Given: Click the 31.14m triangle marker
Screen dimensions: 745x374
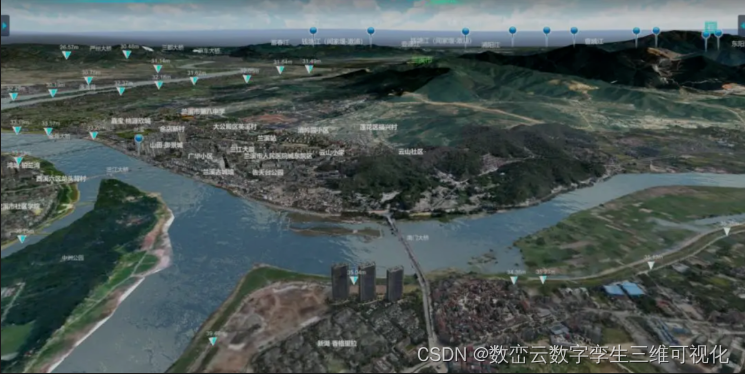Looking at the screenshot, I should [x=158, y=69].
